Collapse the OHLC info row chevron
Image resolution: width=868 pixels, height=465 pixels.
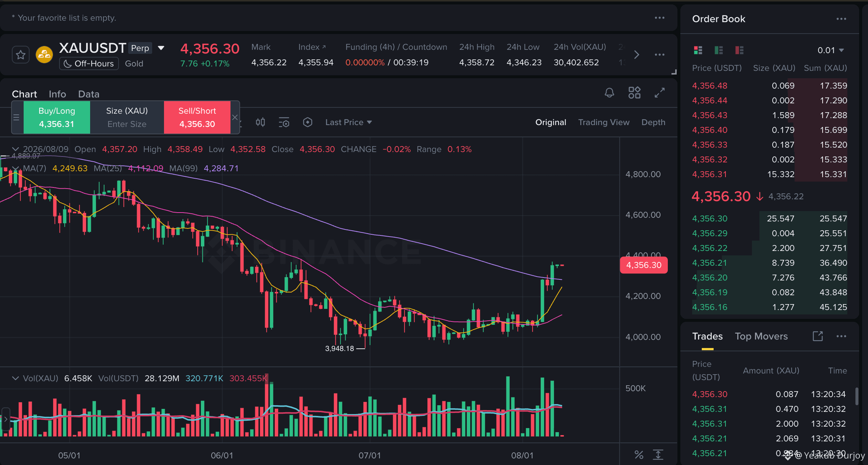(x=16, y=149)
